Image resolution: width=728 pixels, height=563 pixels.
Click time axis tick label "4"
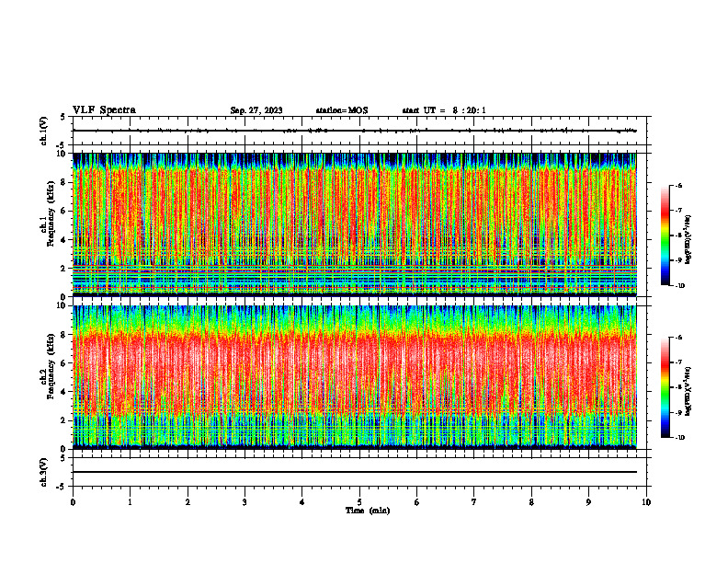click(x=302, y=502)
